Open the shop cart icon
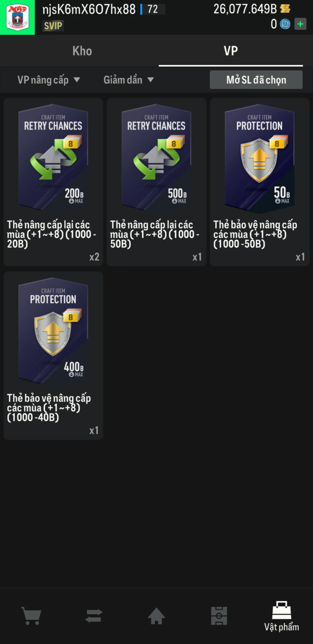 point(31,616)
